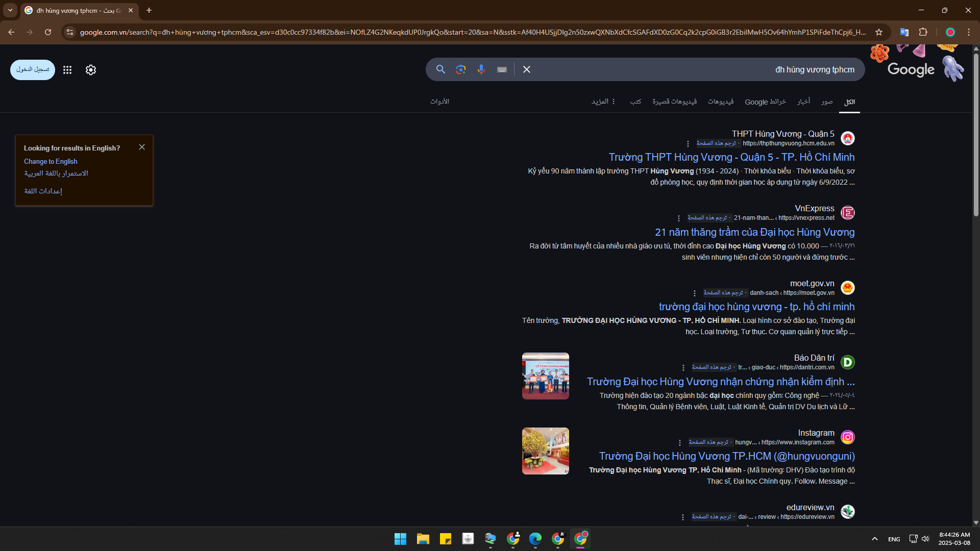Open a new browser tab
Screen dimensions: 980x551
(x=149, y=10)
